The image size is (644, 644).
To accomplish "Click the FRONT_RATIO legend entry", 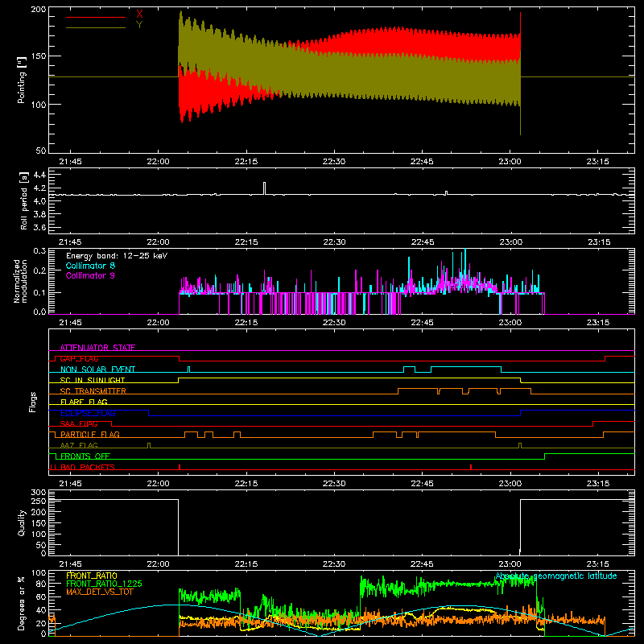I will tap(92, 576).
